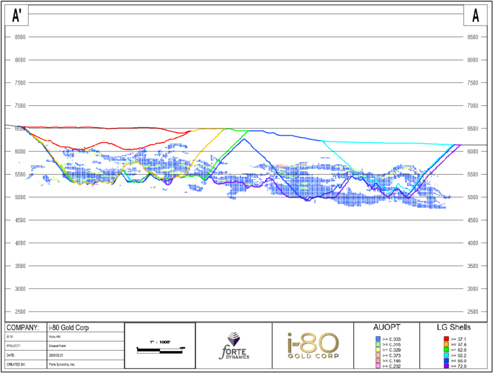The image size is (493, 373).
Task: Select the cyan LG Shells swatch
Action: (446, 355)
